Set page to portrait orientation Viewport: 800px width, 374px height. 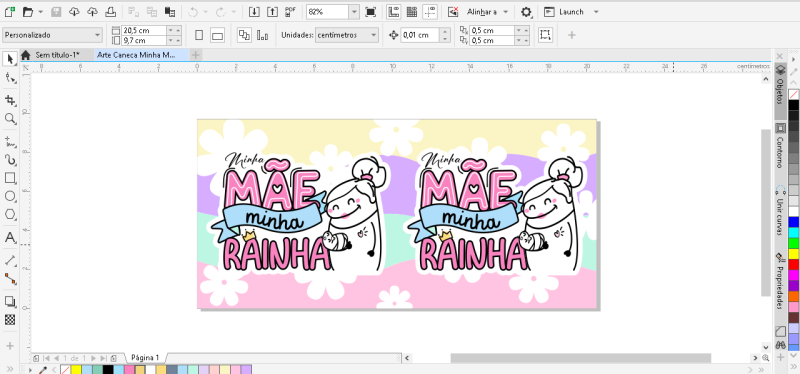coord(199,35)
